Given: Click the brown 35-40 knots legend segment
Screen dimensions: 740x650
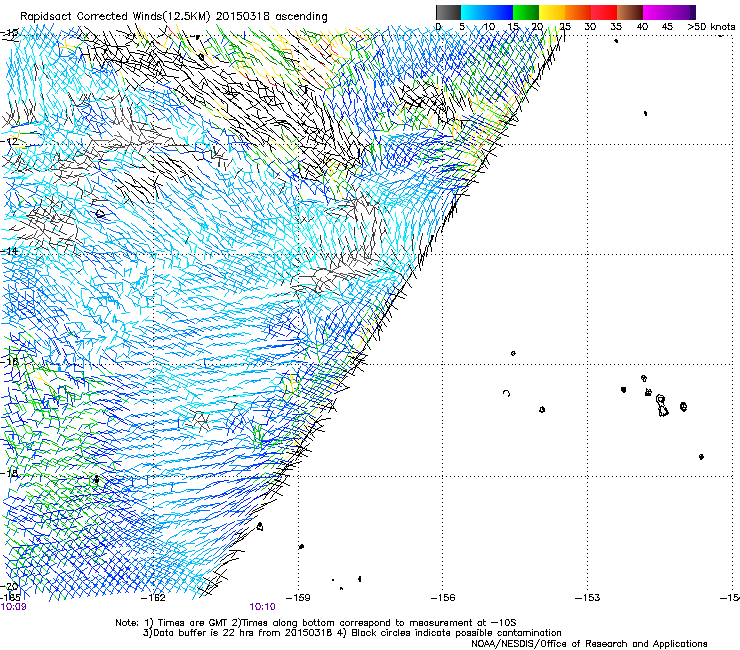Looking at the screenshot, I should [630, 12].
